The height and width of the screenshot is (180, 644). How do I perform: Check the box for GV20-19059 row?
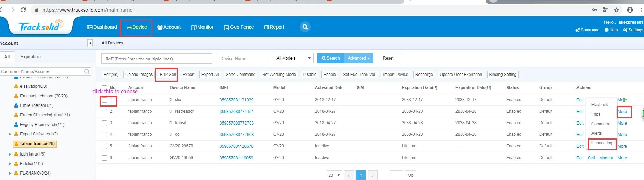coord(104,158)
